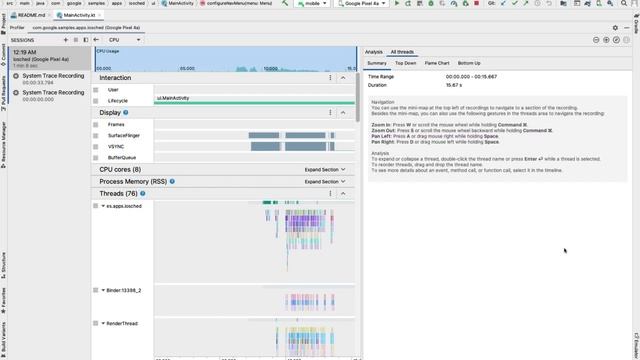The width and height of the screenshot is (640, 360).
Task: Toggle the RenderThread checkbox
Action: click(96, 323)
